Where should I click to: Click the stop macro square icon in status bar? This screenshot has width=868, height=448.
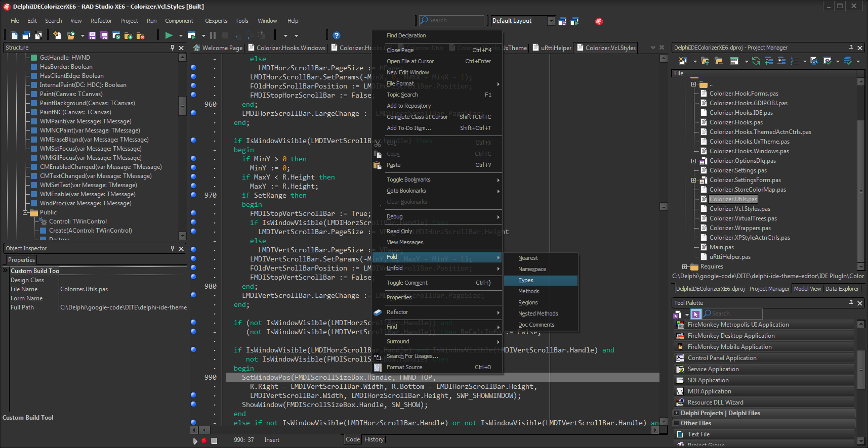tap(214, 441)
